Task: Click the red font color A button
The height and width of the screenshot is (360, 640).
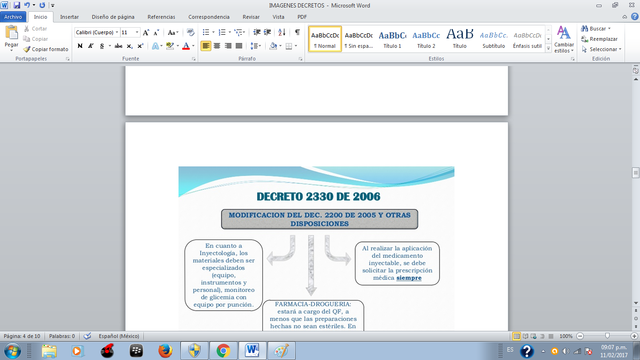Action: point(186,46)
